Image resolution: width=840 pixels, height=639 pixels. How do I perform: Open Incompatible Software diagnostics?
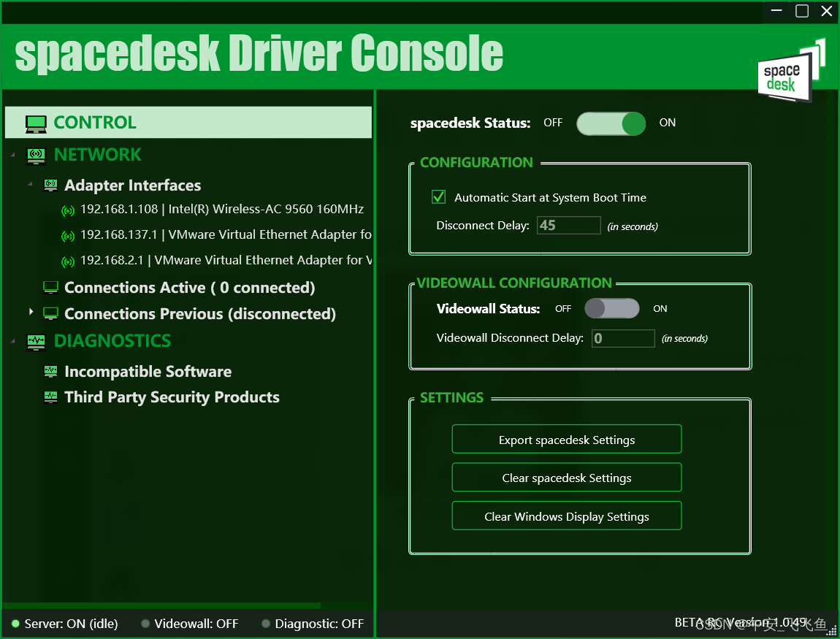pos(148,372)
